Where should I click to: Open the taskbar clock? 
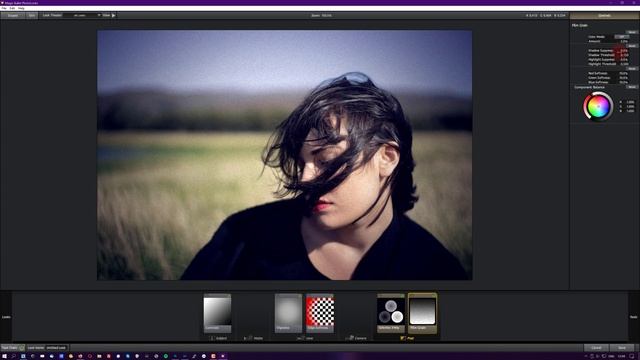(622, 356)
